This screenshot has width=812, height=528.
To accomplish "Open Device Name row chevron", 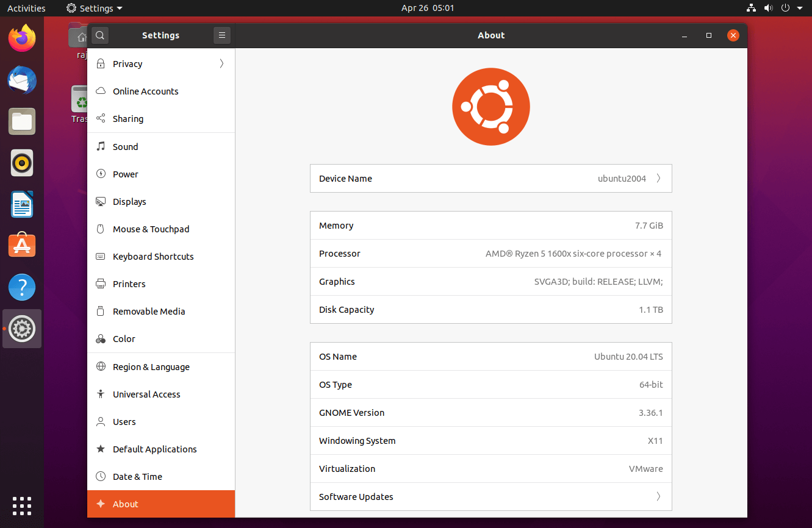I will [x=658, y=178].
